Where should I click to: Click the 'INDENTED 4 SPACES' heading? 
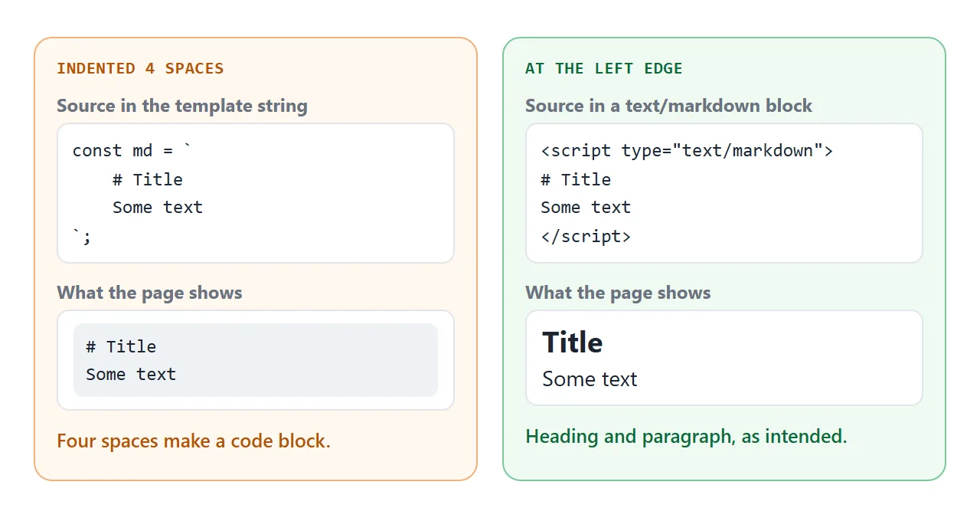point(140,68)
